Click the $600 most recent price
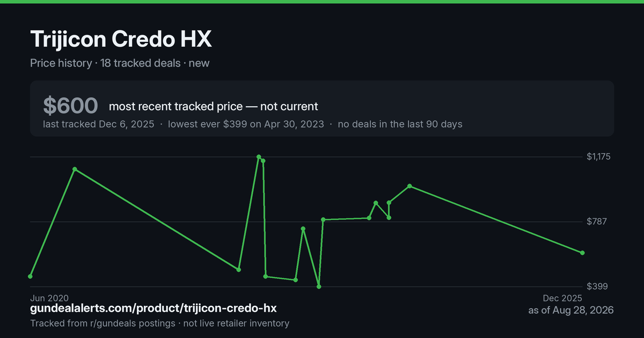The height and width of the screenshot is (338, 644). (x=70, y=106)
